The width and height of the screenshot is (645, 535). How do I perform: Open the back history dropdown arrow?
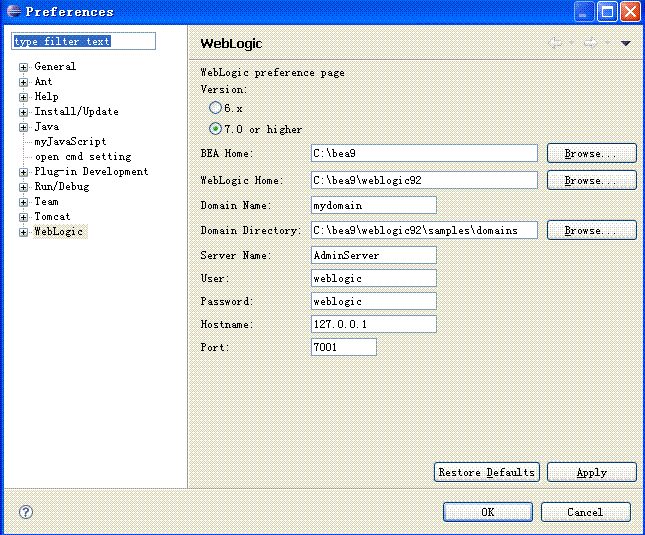pyautogui.click(x=571, y=43)
